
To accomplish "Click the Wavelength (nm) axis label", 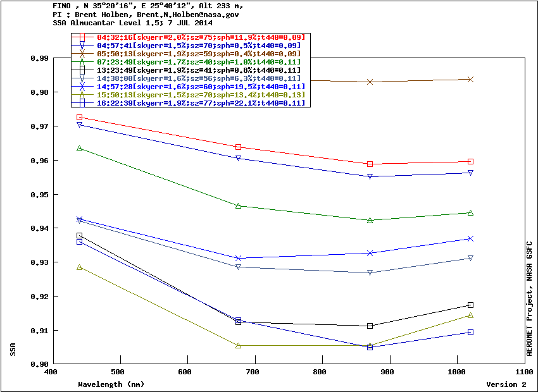I will (111, 384).
